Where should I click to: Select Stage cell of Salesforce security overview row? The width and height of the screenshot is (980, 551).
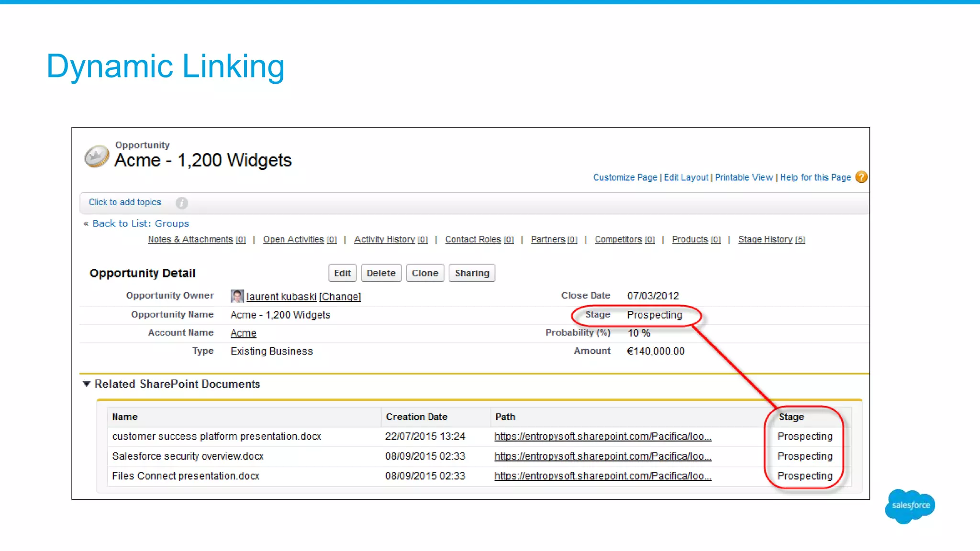(805, 456)
